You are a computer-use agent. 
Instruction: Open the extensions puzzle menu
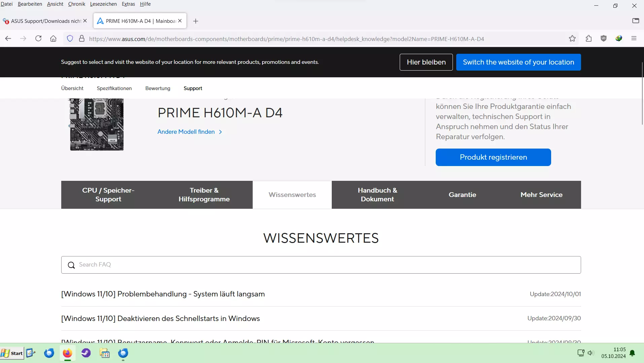point(588,39)
